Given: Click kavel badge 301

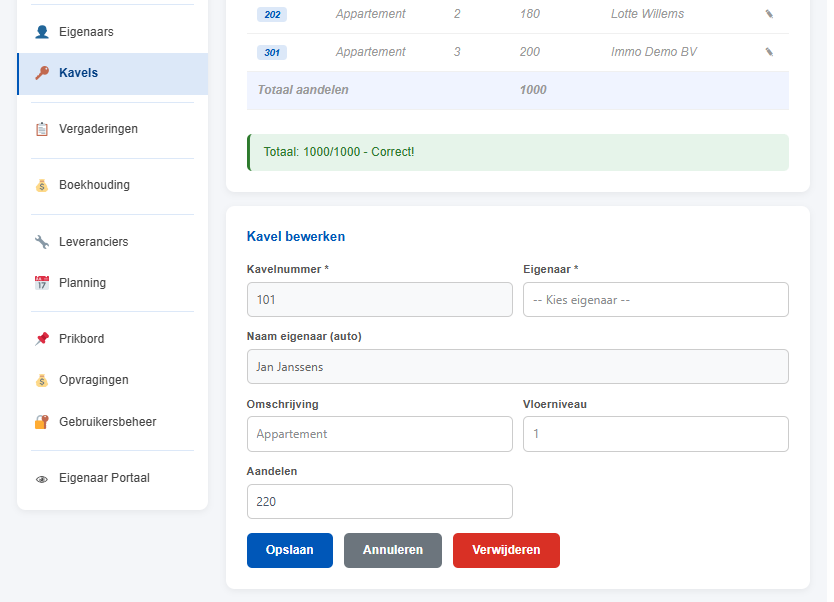Looking at the screenshot, I should tap(272, 53).
